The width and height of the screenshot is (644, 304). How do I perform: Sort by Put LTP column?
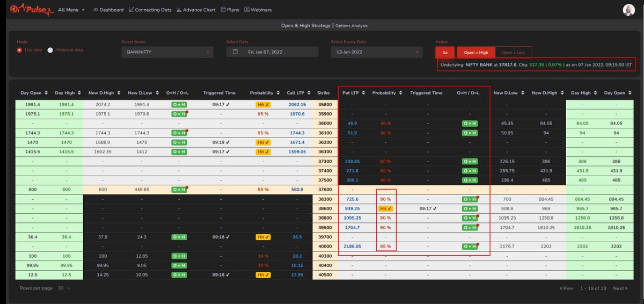(354, 93)
